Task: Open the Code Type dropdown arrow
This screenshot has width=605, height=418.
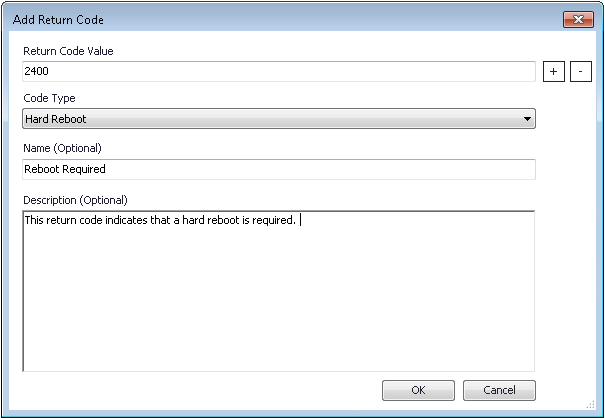Action: (x=527, y=120)
